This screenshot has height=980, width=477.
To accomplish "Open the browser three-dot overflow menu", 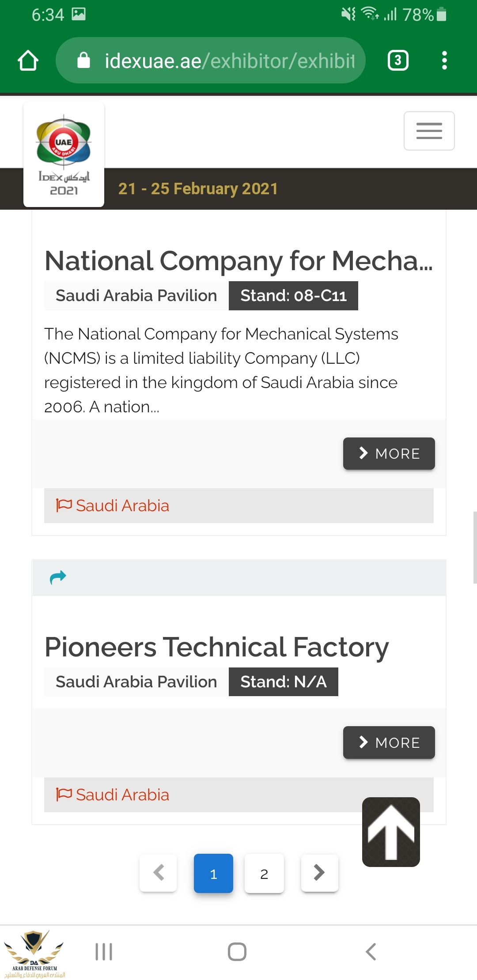I will pyautogui.click(x=444, y=60).
